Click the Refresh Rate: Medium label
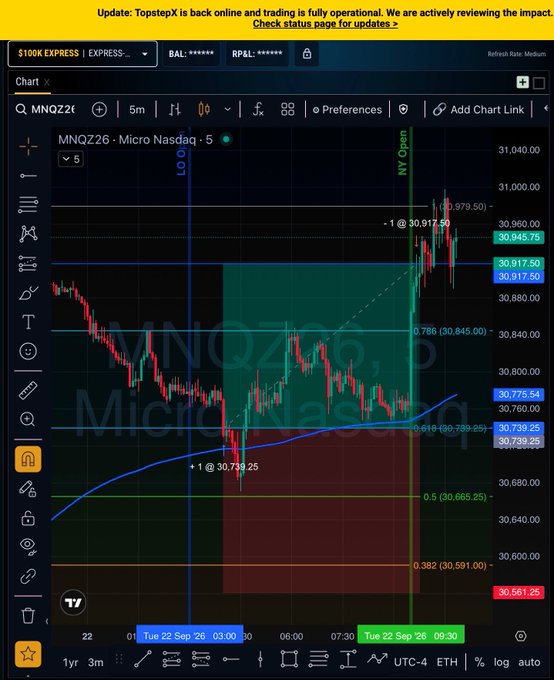 coord(517,54)
